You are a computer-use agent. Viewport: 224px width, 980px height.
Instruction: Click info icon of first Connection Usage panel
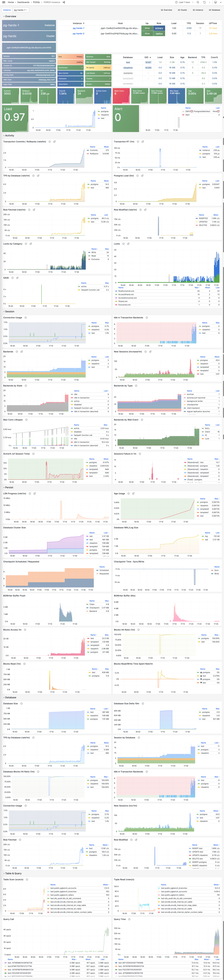(x=26, y=318)
